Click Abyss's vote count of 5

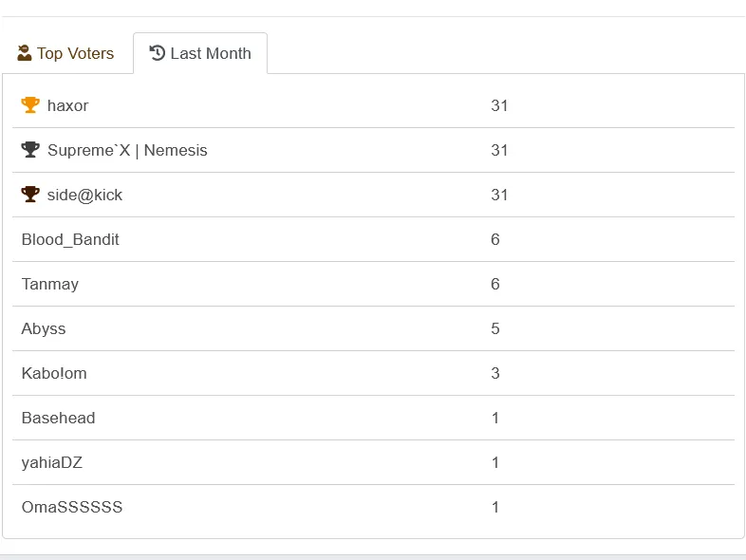tap(495, 328)
